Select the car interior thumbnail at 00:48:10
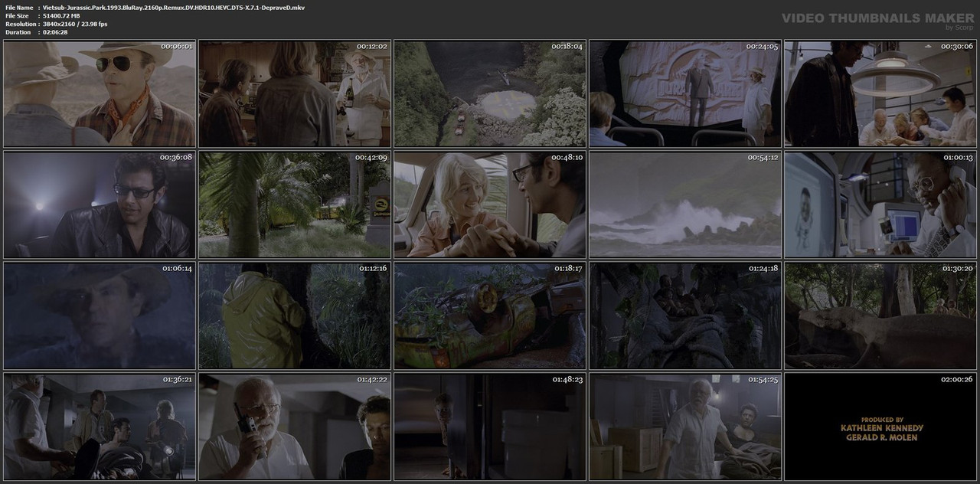 [490, 204]
